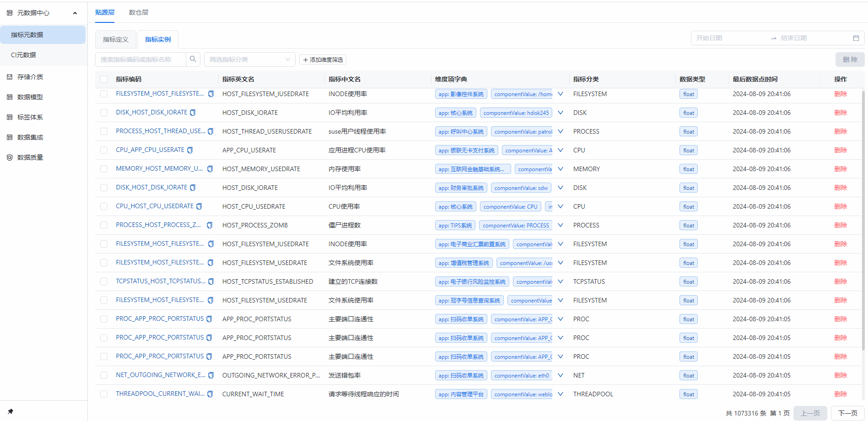The height and width of the screenshot is (421, 868).
Task: Expand dimensions for TIPS系统 row
Action: (561, 225)
